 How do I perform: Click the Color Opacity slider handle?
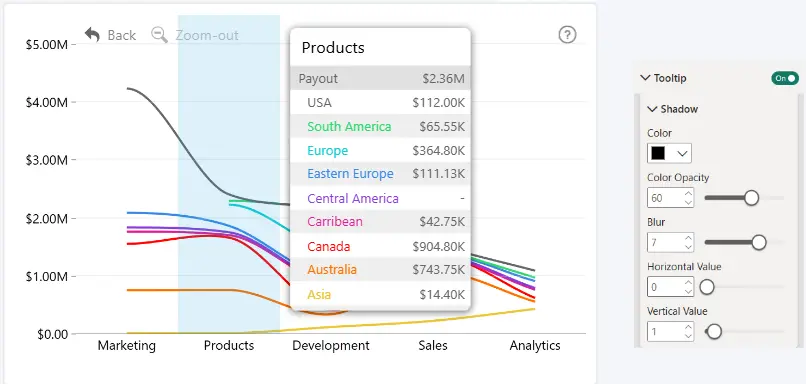[752, 198]
